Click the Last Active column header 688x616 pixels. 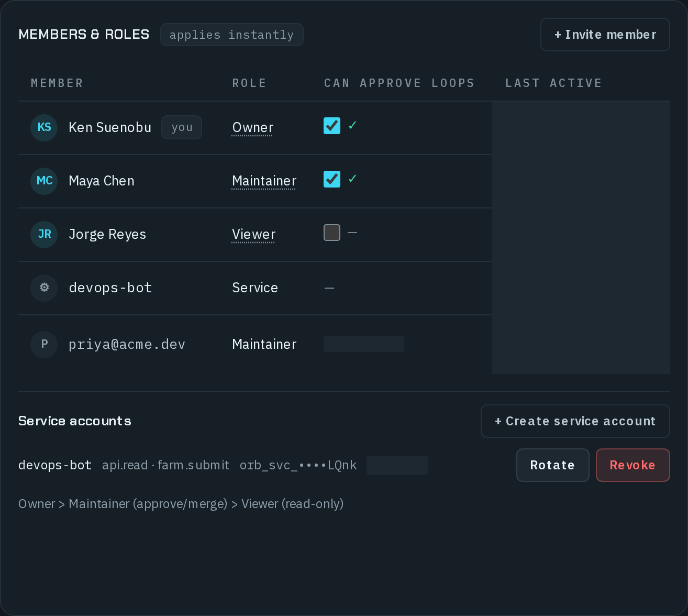point(553,83)
